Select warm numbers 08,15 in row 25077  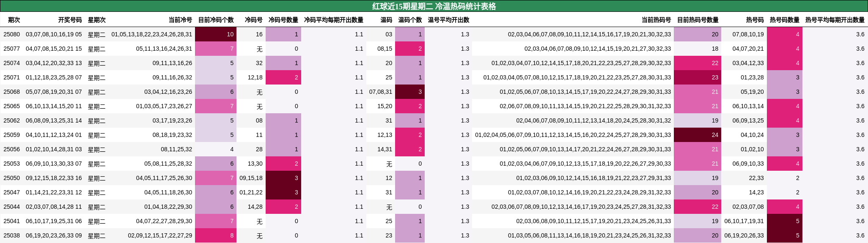(x=385, y=49)
